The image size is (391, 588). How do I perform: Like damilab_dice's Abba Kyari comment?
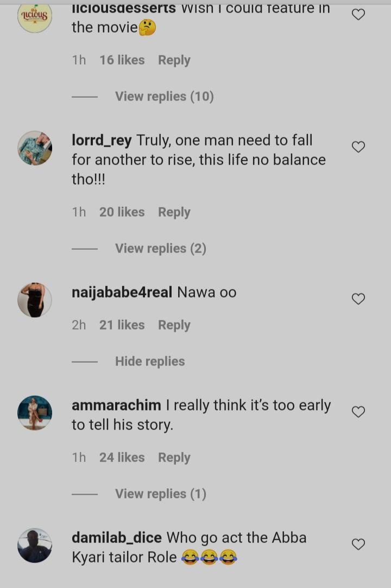(358, 544)
